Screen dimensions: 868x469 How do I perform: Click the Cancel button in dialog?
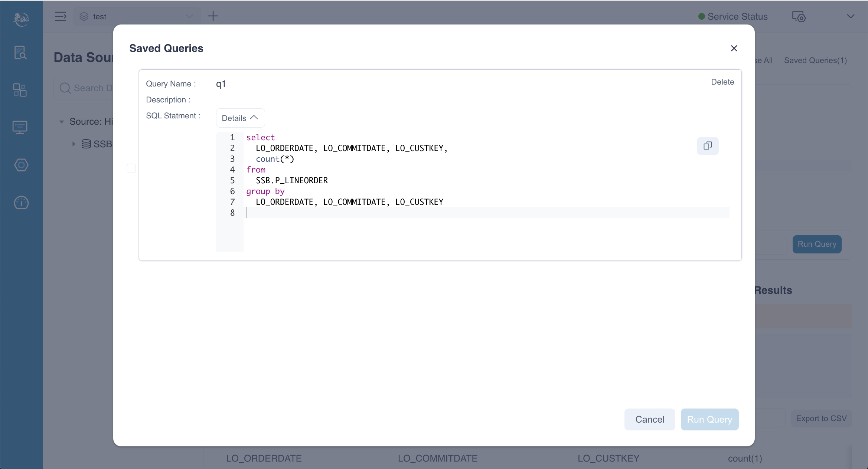click(649, 419)
